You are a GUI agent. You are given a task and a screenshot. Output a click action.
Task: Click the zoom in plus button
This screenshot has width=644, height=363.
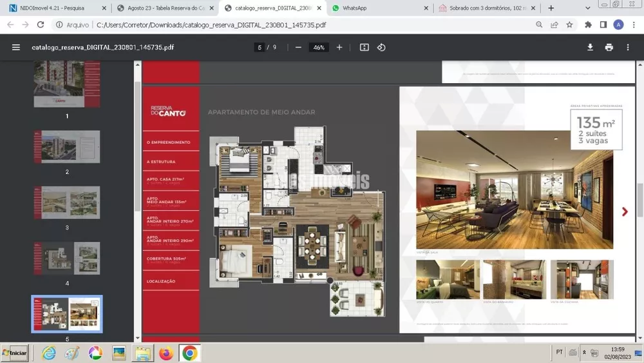339,47
